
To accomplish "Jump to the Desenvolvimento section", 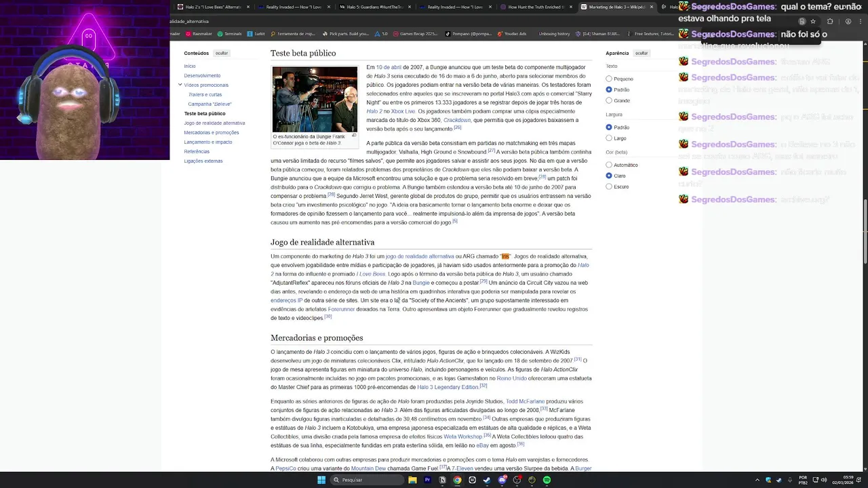I will click(202, 75).
